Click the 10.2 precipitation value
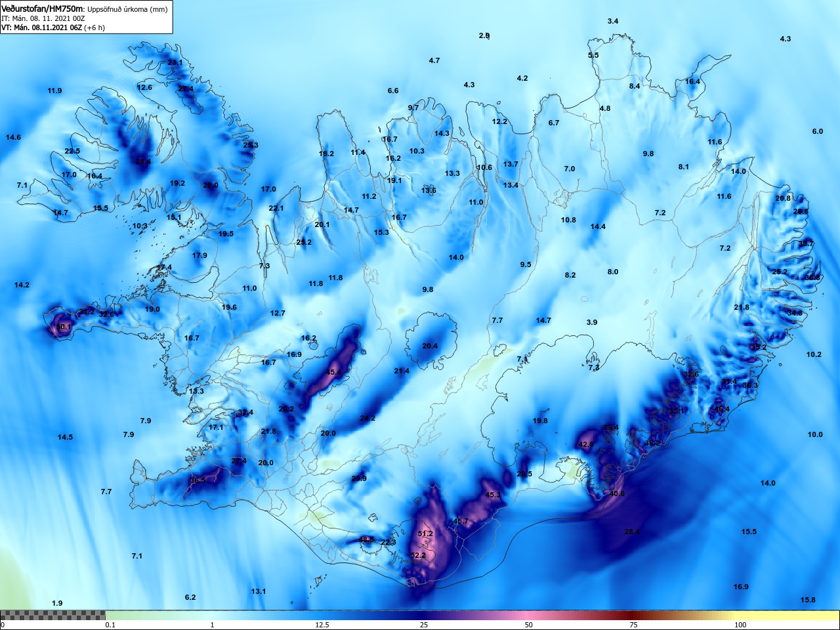The width and height of the screenshot is (840, 630). 814,354
